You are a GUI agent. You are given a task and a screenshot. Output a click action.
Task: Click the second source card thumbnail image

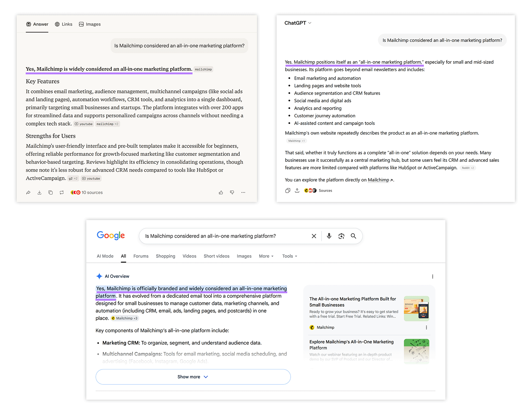coord(417,351)
